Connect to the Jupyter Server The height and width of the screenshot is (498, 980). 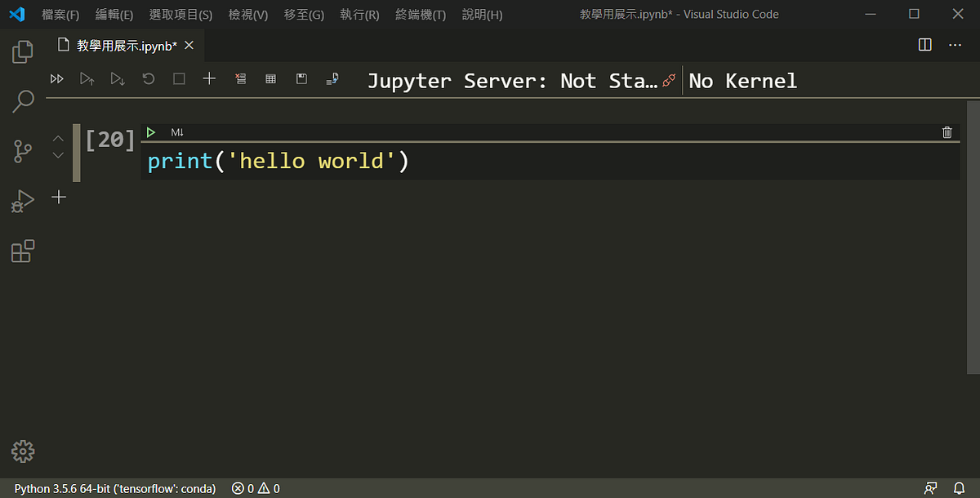(x=523, y=80)
